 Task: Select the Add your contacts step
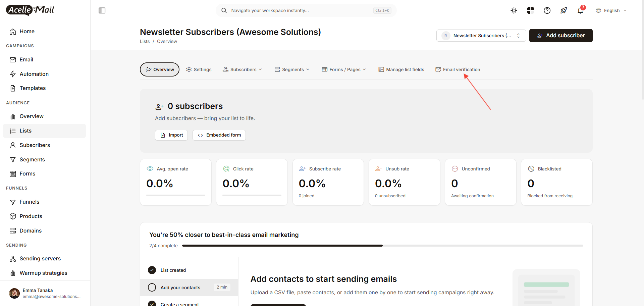click(189, 288)
